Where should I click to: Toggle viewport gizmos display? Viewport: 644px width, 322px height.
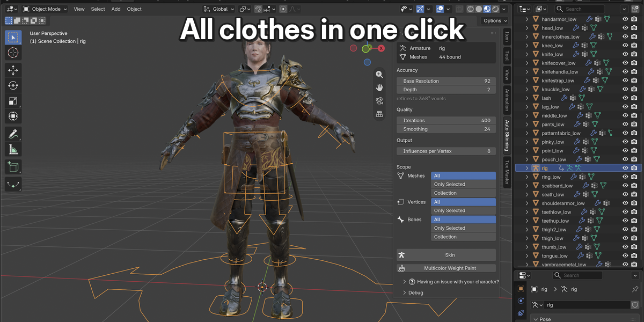click(420, 9)
